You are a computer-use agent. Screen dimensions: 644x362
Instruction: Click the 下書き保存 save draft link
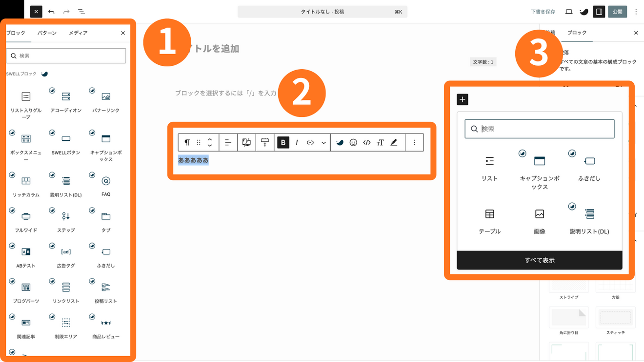[x=543, y=12]
